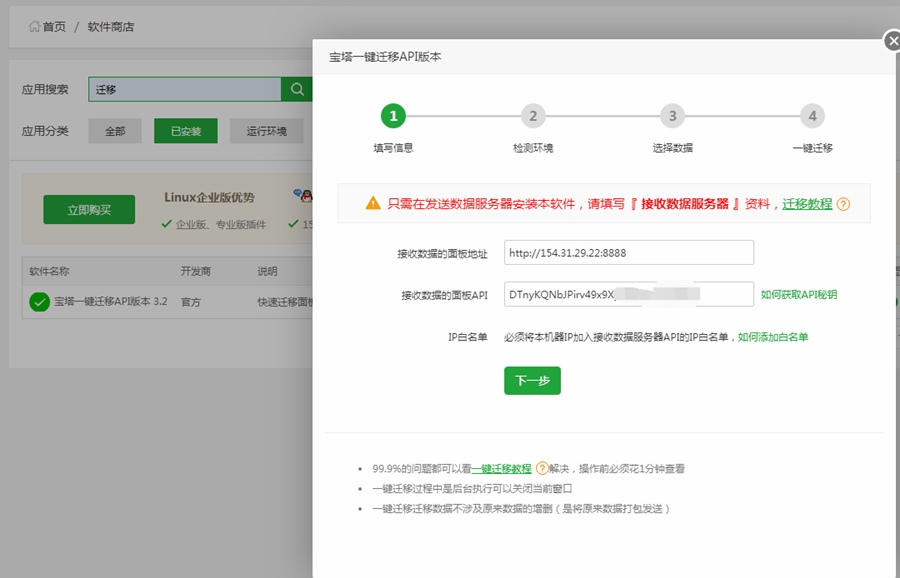Click the 接收数据的面板地址 input field
The width and height of the screenshot is (900, 578).
point(629,253)
